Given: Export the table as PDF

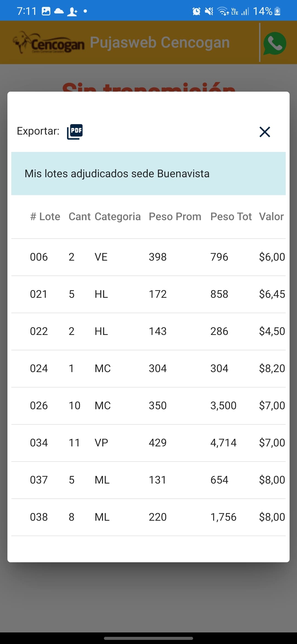Looking at the screenshot, I should click(75, 132).
